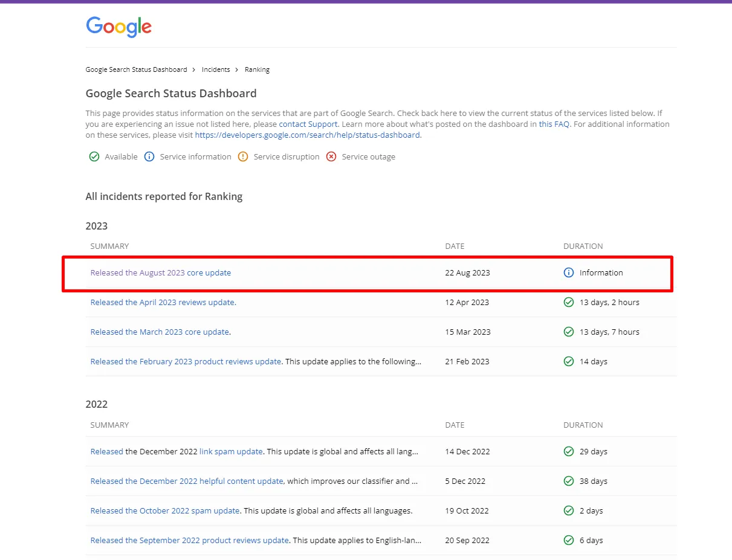
Task: Click the date 19 Oct 2022
Action: (467, 510)
